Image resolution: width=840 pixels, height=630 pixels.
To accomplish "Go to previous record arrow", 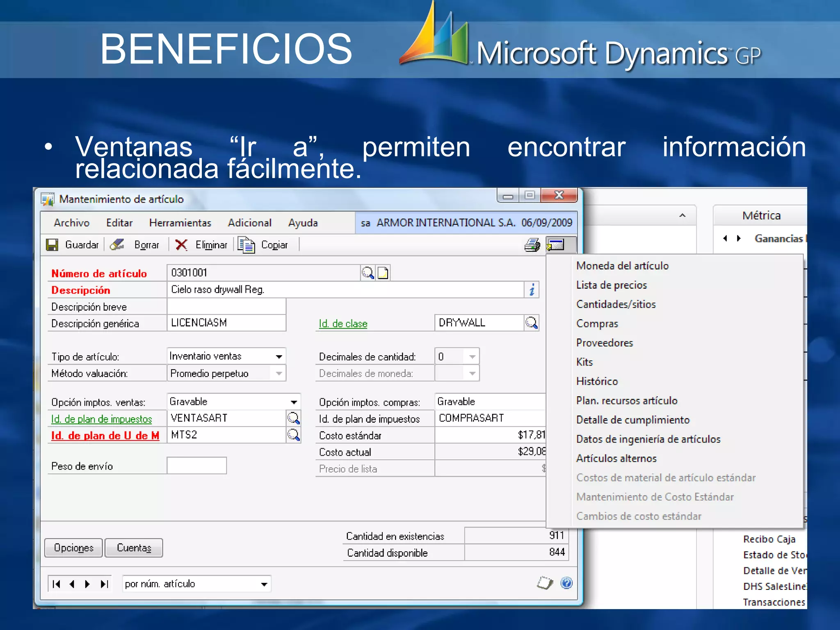I will (x=72, y=584).
